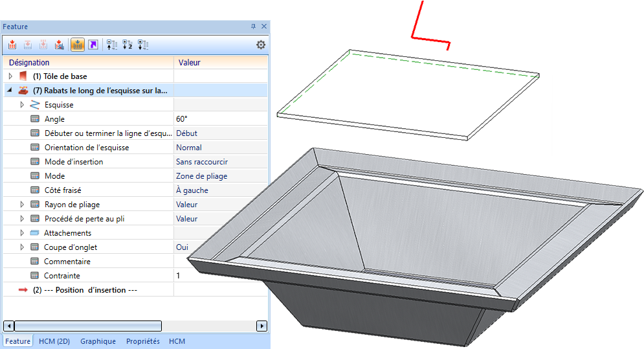Click the greyed-out dashed-arrow grid toolbar icon

pyautogui.click(x=43, y=45)
